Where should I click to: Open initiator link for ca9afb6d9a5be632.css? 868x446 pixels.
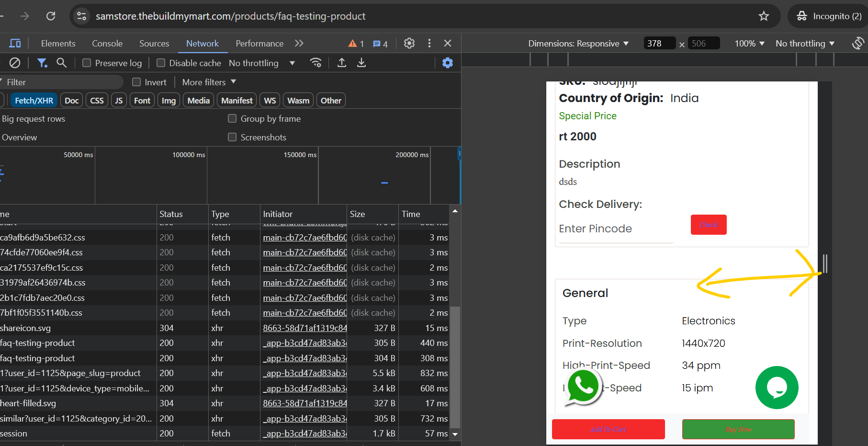[305, 238]
